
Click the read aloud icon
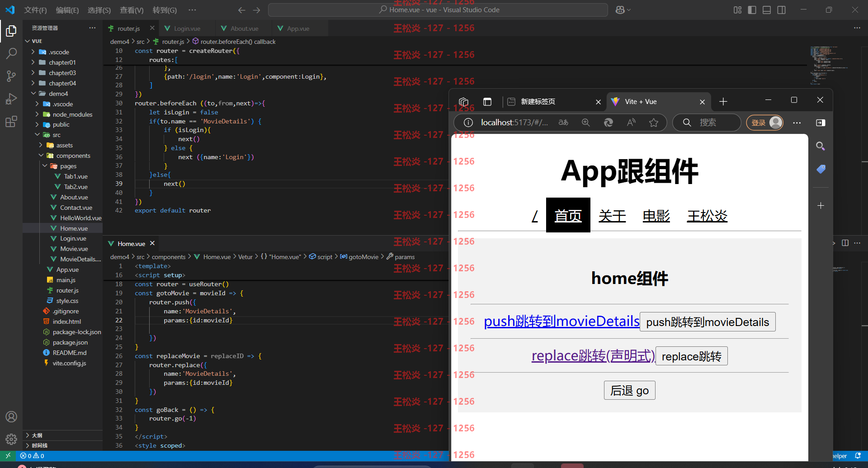coord(631,123)
